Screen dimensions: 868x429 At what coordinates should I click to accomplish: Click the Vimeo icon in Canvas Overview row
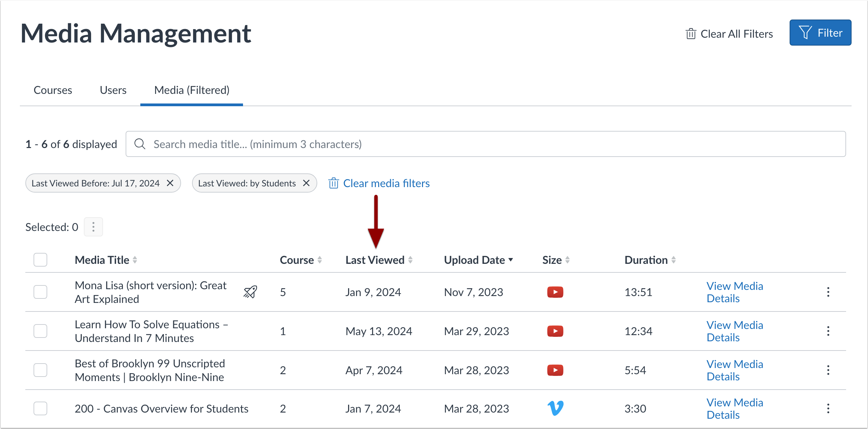click(555, 408)
